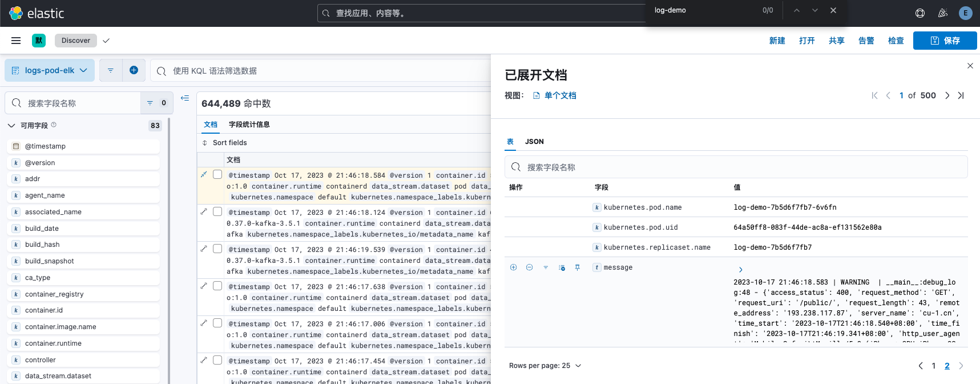Filter for message value with plus icon
This screenshot has height=384, width=980.
[513, 267]
